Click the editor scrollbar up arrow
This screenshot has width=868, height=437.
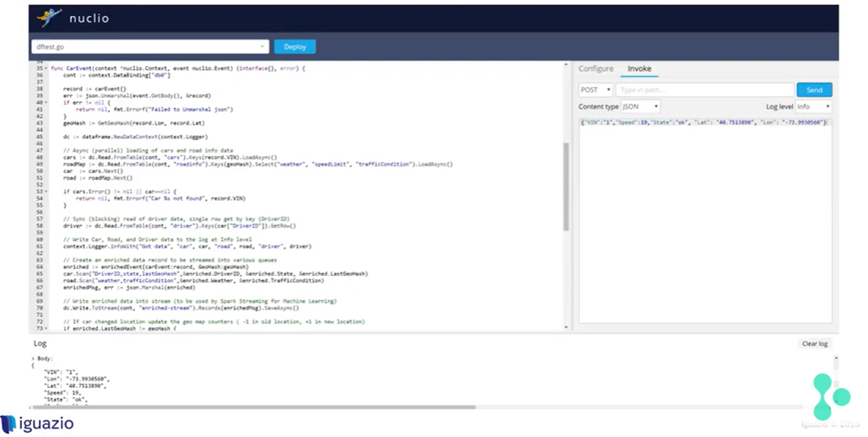tap(566, 65)
